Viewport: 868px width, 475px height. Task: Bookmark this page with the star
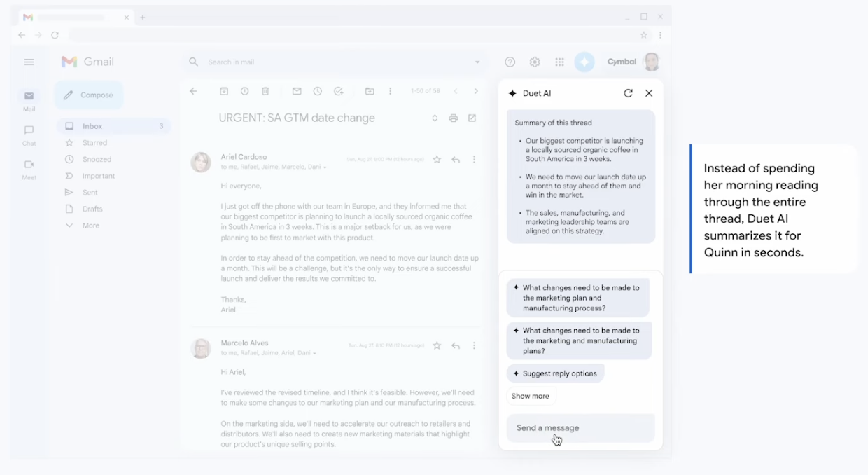(643, 35)
